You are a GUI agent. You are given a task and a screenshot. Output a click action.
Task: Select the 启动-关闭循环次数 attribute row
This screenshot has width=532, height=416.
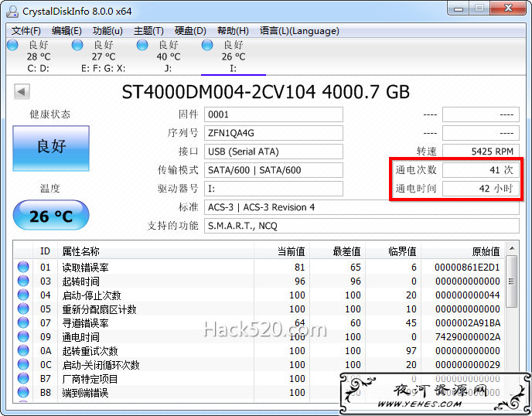tap(259, 365)
